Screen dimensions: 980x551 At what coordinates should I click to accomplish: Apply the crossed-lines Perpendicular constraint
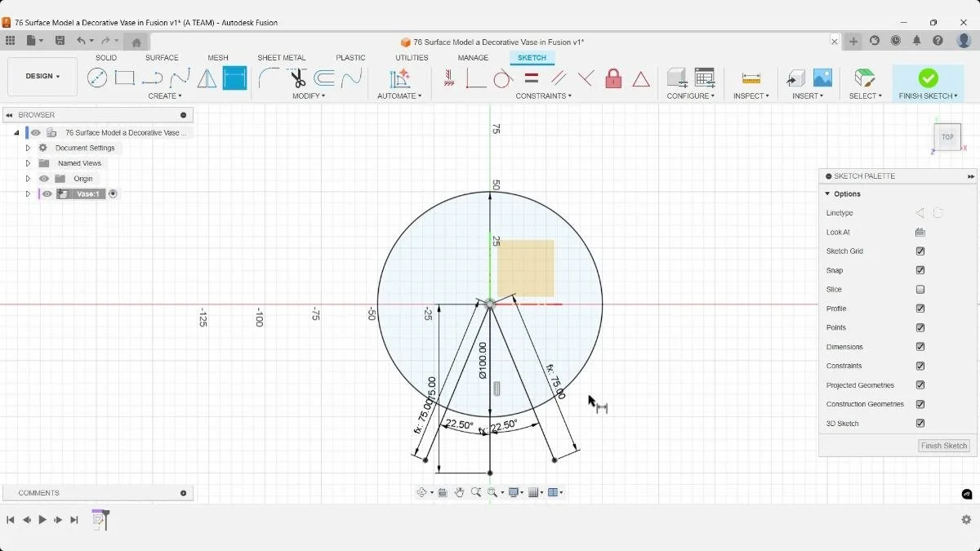586,78
